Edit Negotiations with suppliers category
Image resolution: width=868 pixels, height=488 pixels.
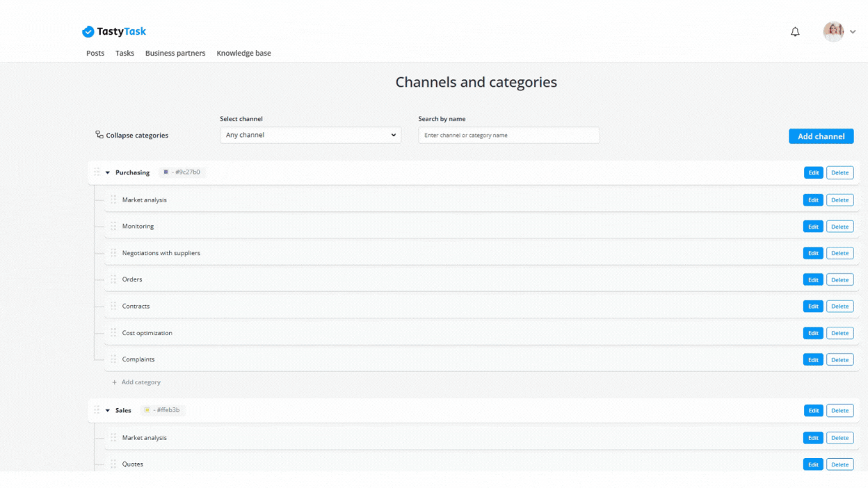813,253
